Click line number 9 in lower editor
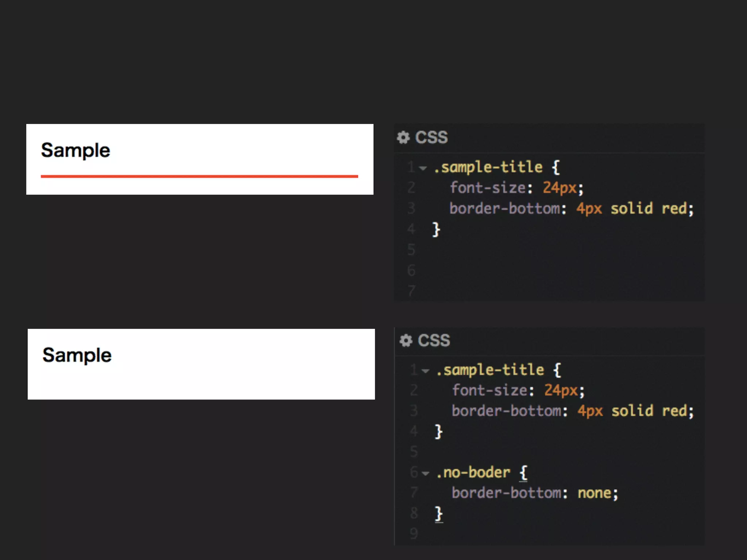The height and width of the screenshot is (560, 747). pyautogui.click(x=414, y=533)
